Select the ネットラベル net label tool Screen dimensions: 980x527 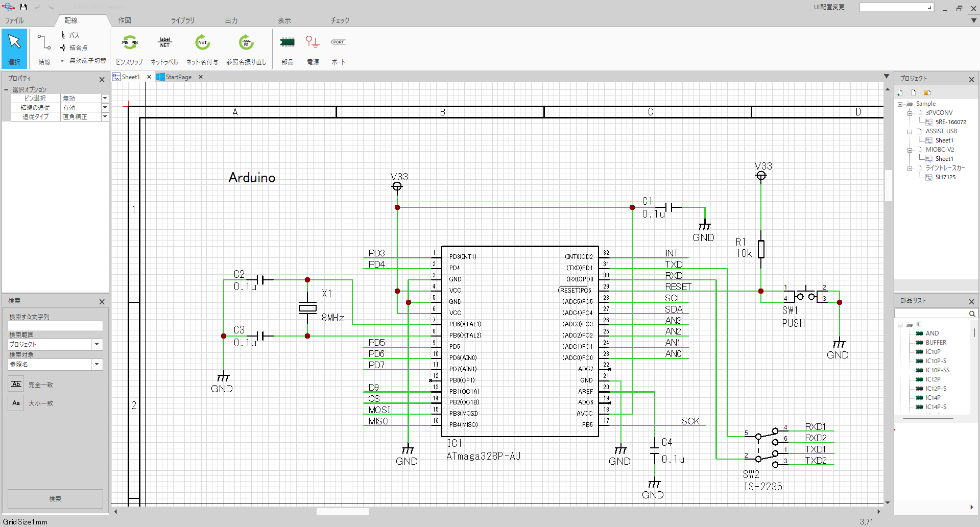click(x=164, y=49)
